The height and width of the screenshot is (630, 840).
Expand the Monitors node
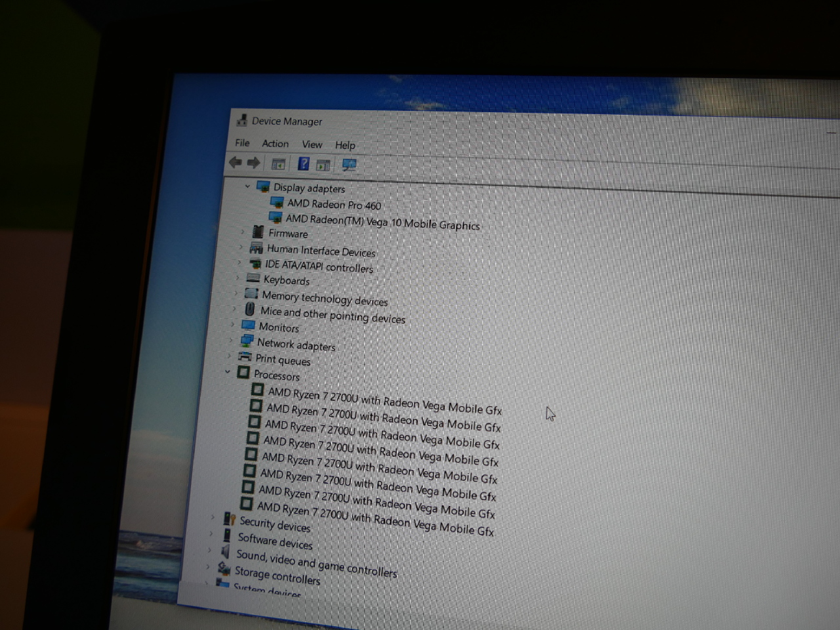(x=232, y=324)
